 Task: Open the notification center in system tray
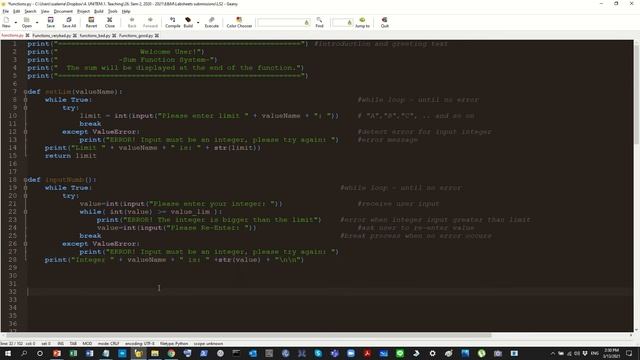[629, 353]
